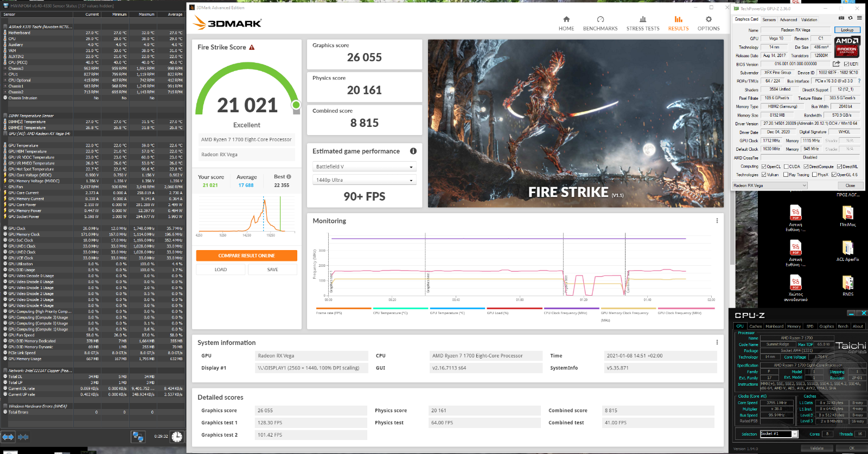Collapse the Windows Hardware Errors (WHEA) group
This screenshot has height=454, width=868.
point(5,406)
